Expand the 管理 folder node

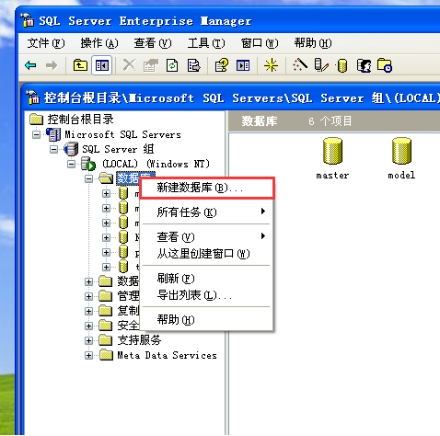(x=89, y=296)
